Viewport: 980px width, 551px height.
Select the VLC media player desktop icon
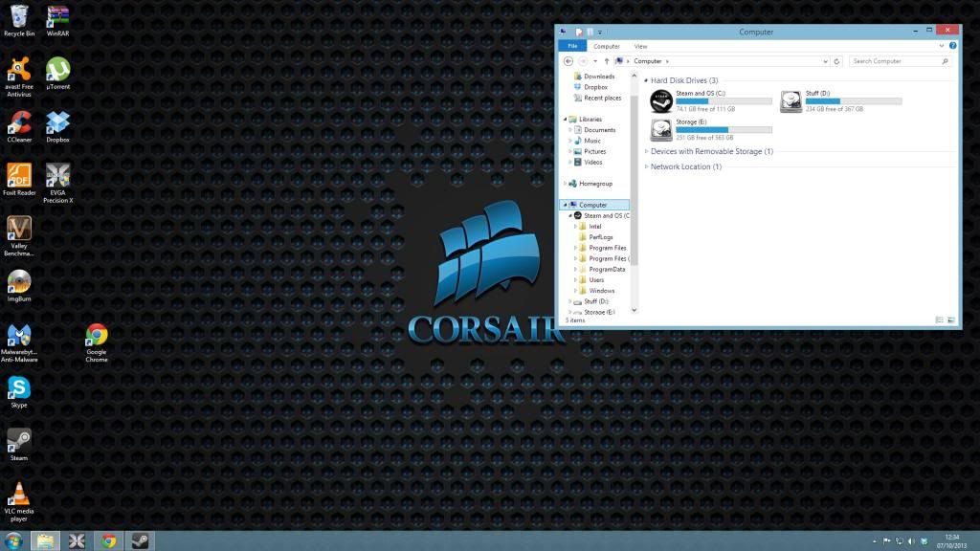click(x=19, y=501)
